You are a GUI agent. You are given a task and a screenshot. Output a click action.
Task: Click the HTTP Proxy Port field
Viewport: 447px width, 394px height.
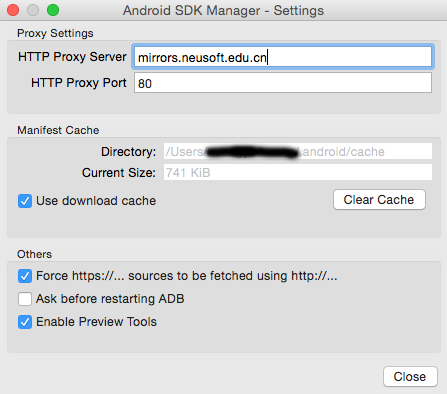point(283,83)
